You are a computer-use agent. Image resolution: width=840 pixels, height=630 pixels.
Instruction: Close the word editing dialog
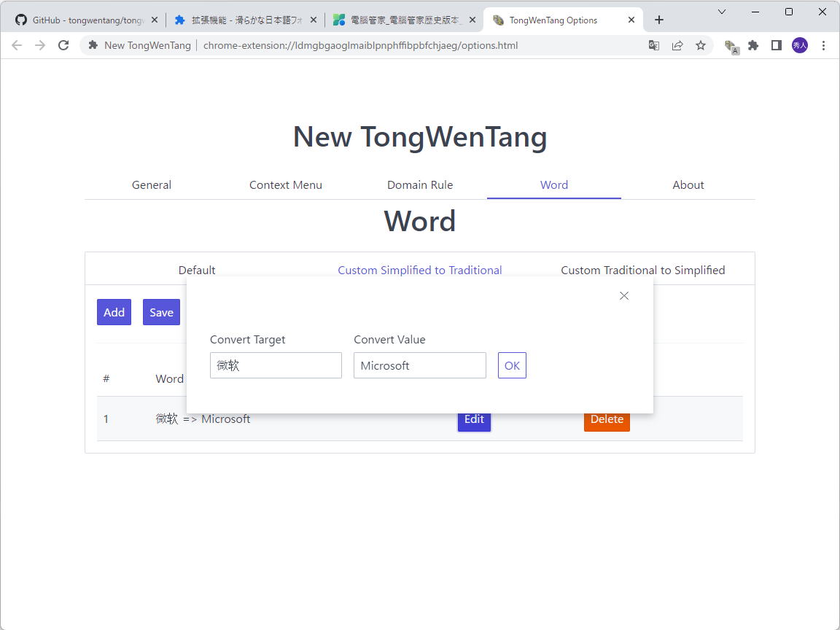pos(623,295)
